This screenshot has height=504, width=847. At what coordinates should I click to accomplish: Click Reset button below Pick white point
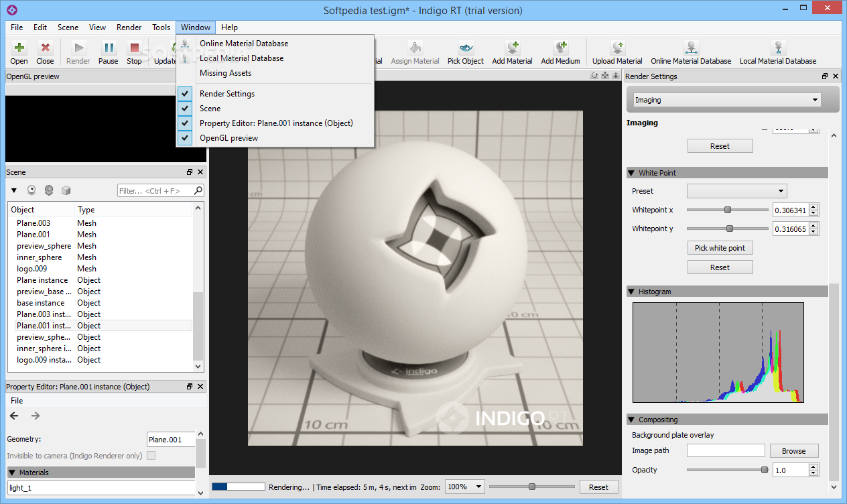(x=720, y=267)
